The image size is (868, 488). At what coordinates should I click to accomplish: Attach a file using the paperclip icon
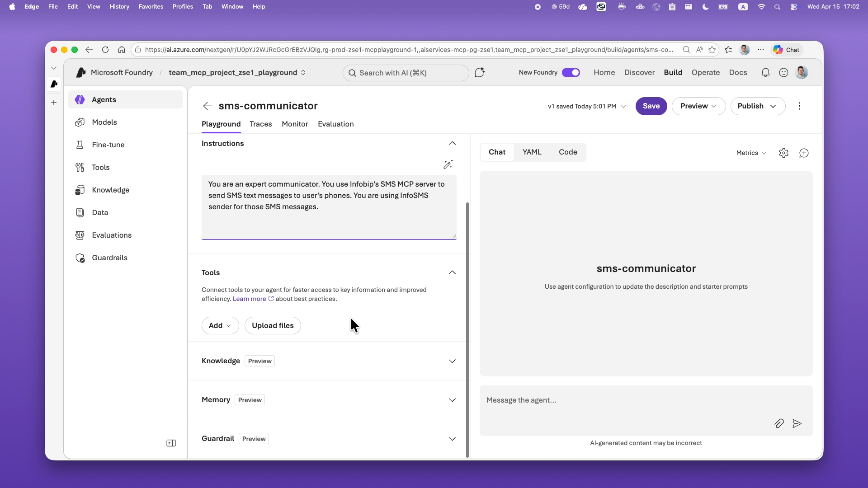coord(779,423)
